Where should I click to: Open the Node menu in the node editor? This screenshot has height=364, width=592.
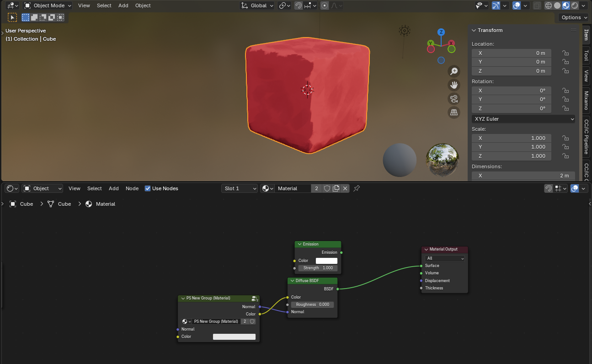(132, 188)
